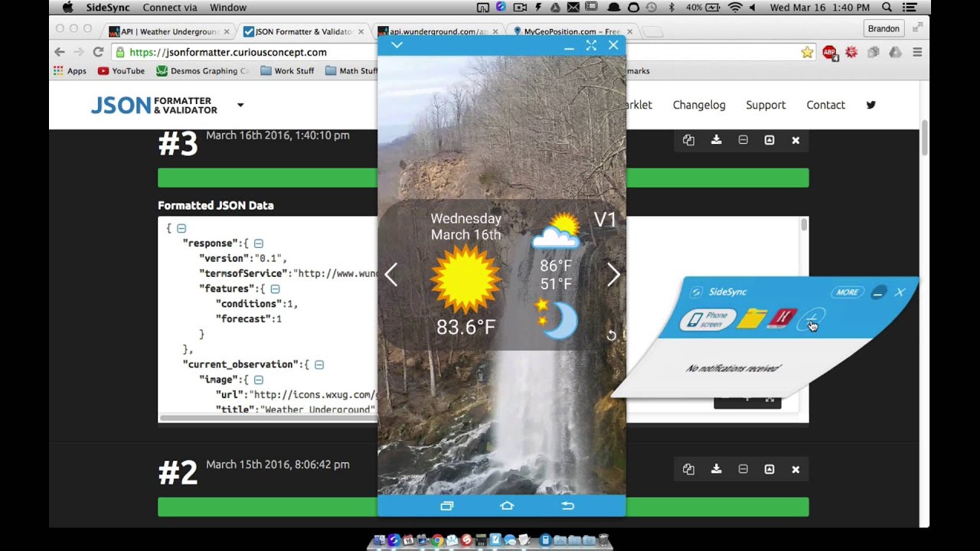Collapse the #2 result with its minus-square icon
The width and height of the screenshot is (980, 551).
[743, 469]
